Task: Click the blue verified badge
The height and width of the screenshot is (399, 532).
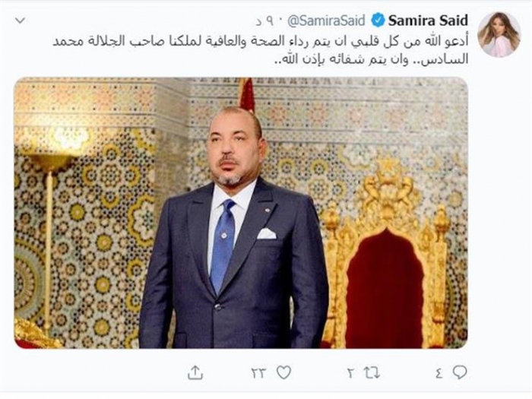Action: tap(378, 21)
